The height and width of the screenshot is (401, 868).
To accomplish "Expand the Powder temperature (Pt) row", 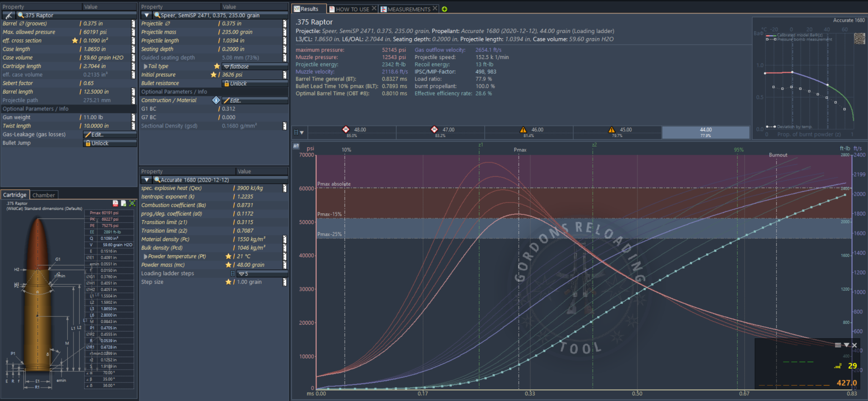I will [145, 256].
